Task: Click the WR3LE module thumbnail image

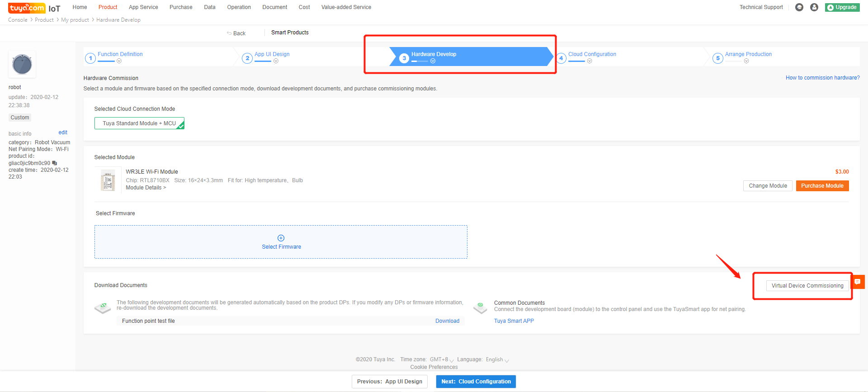Action: [108, 181]
